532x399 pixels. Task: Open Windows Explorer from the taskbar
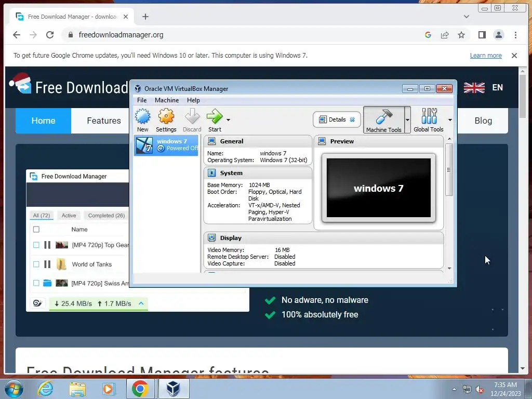[x=77, y=389]
